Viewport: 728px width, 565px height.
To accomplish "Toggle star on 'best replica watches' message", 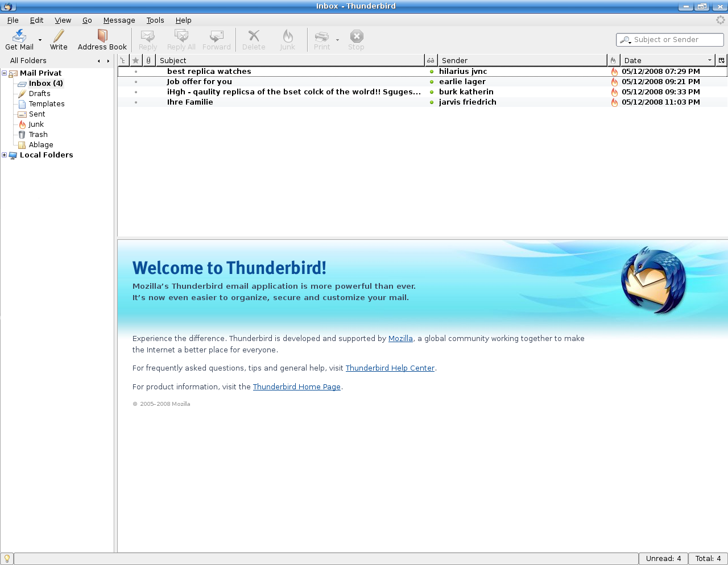I will click(x=136, y=72).
